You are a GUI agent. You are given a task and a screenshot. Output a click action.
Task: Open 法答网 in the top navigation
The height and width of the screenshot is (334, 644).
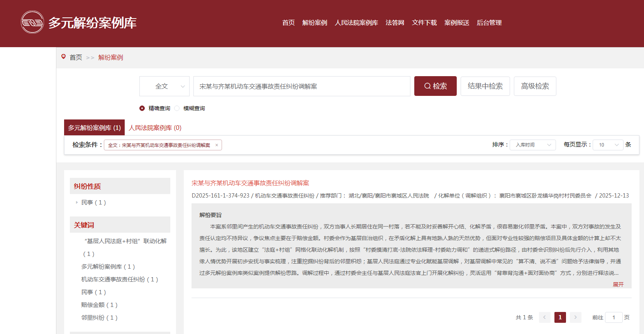[395, 23]
